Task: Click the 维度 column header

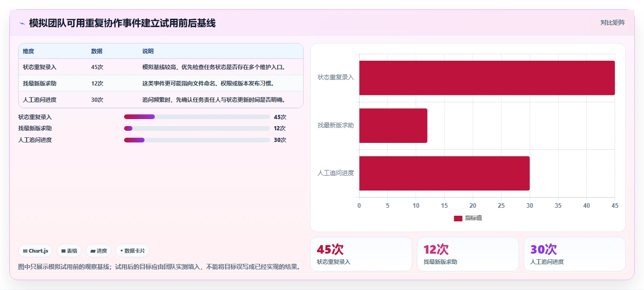Action: (28, 51)
